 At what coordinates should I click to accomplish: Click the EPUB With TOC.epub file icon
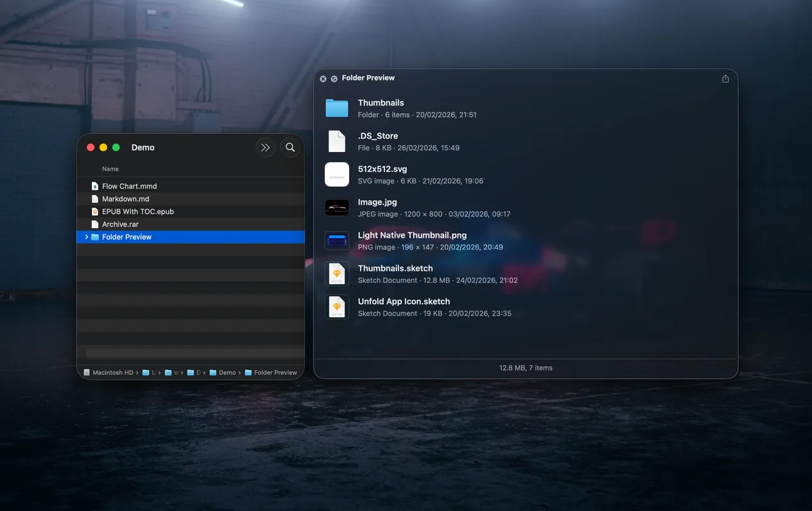point(95,211)
